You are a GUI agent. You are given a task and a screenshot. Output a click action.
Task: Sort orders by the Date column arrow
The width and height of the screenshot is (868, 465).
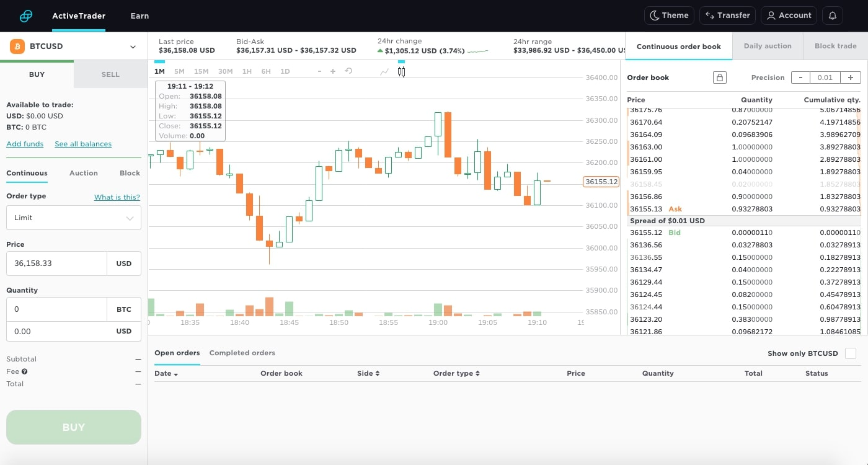click(176, 374)
